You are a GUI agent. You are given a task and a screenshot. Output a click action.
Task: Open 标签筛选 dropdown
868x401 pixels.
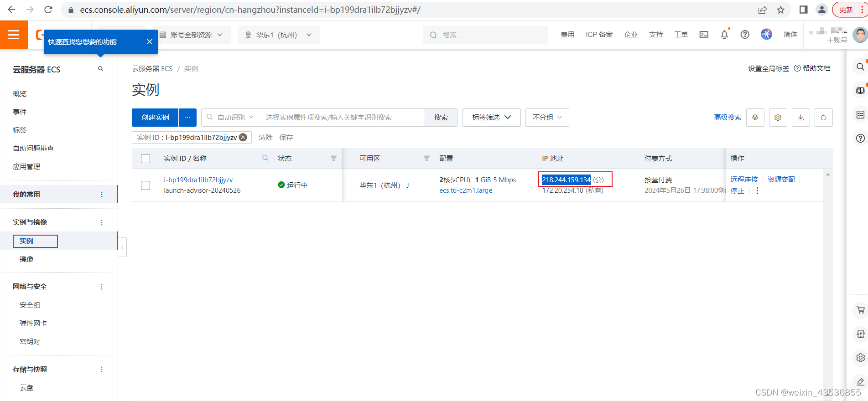492,118
